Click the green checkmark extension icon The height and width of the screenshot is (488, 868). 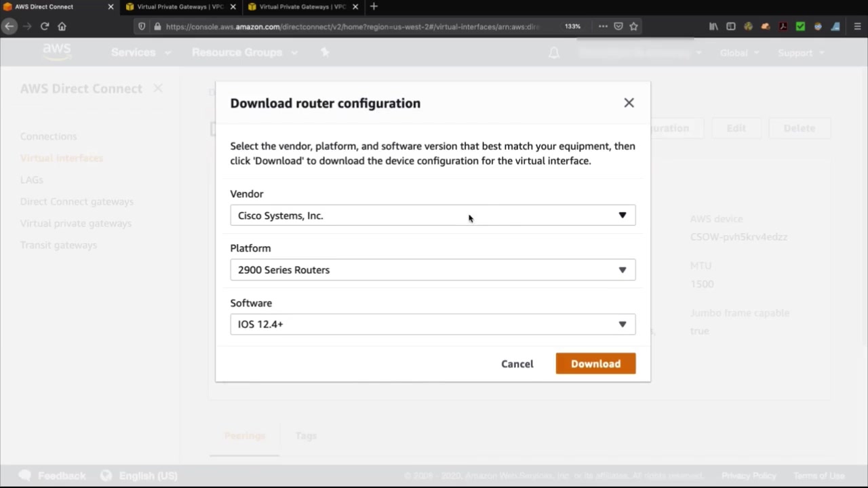[800, 26]
